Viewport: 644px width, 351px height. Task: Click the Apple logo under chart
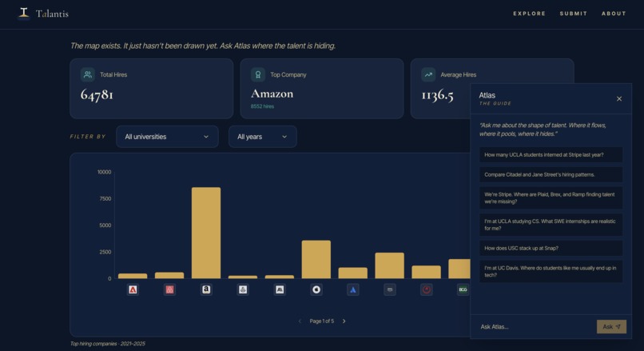[316, 289]
